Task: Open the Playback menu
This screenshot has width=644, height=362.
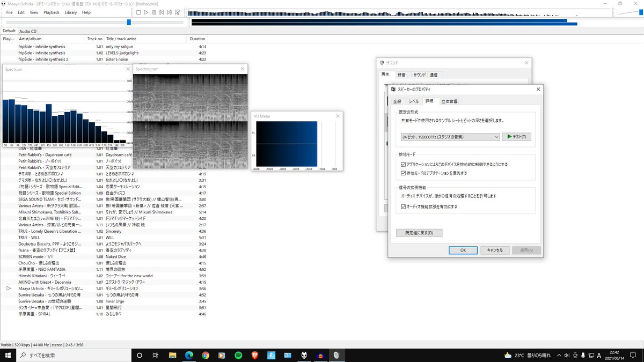Action: coord(52,12)
